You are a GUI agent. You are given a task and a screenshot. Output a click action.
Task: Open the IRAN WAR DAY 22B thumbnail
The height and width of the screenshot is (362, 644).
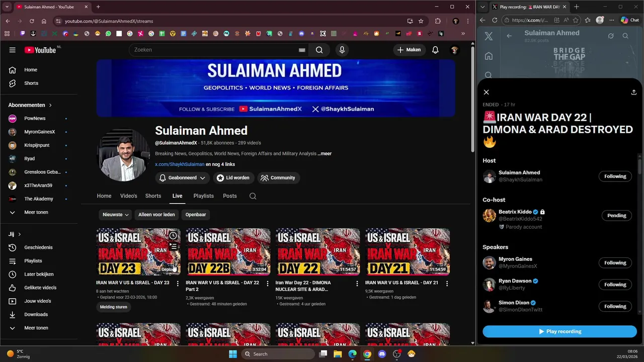228,252
